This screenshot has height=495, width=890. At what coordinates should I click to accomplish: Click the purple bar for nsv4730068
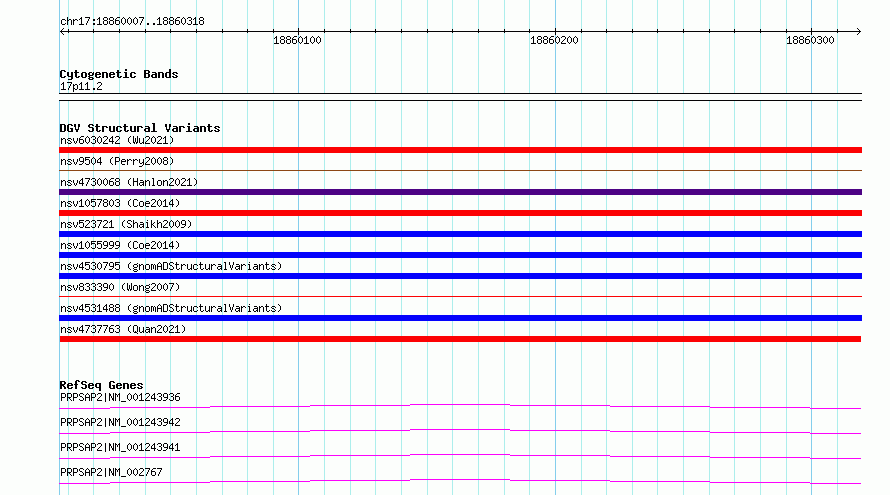[460, 192]
